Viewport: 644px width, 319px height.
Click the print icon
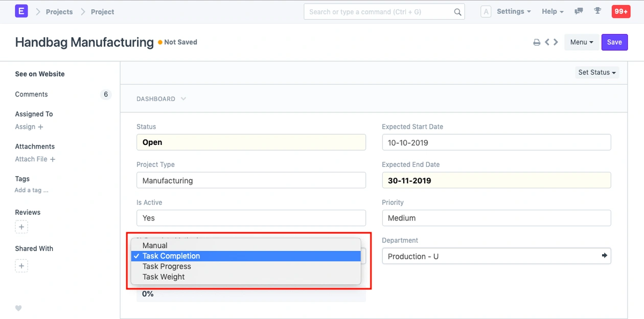point(537,42)
